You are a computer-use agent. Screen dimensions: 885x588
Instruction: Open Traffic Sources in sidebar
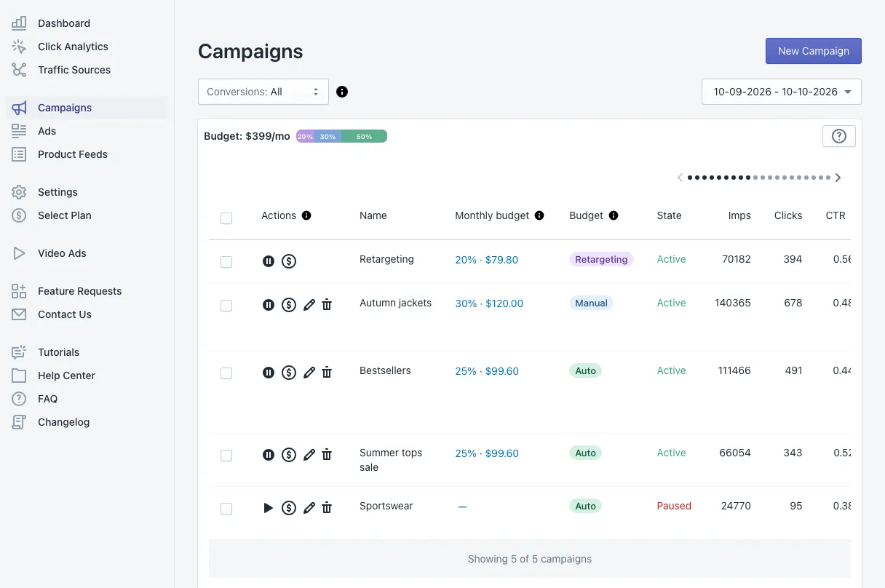pos(87,70)
